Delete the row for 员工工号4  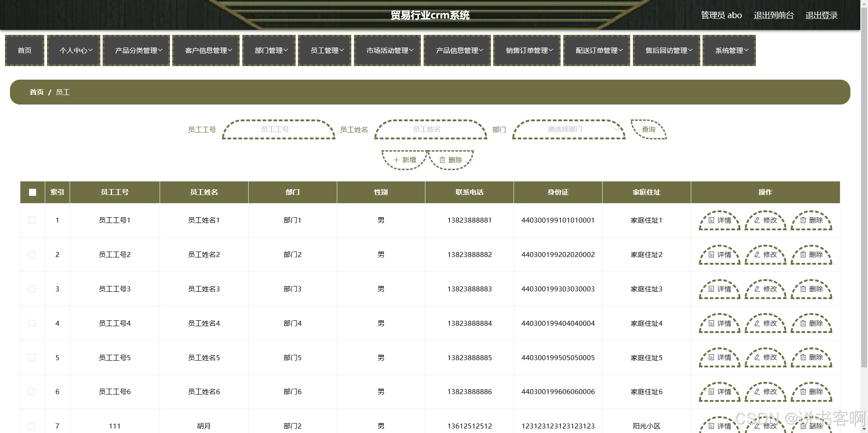pyautogui.click(x=811, y=324)
